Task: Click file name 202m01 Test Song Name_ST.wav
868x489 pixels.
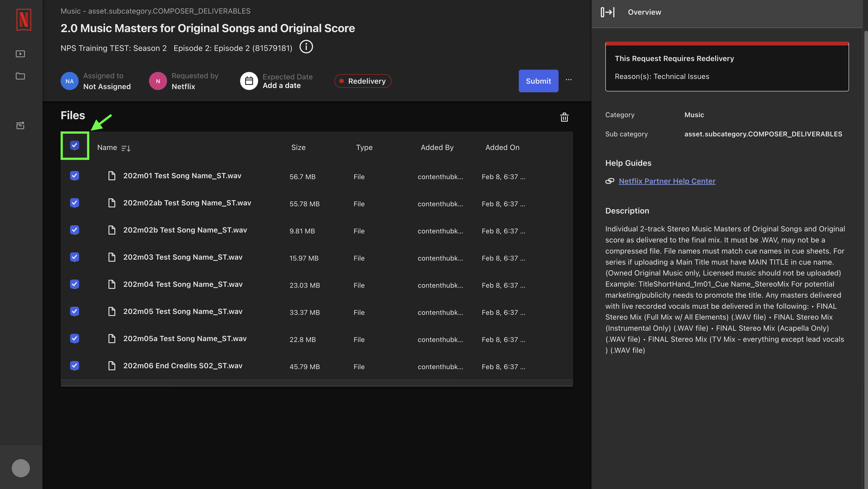Action: (182, 176)
